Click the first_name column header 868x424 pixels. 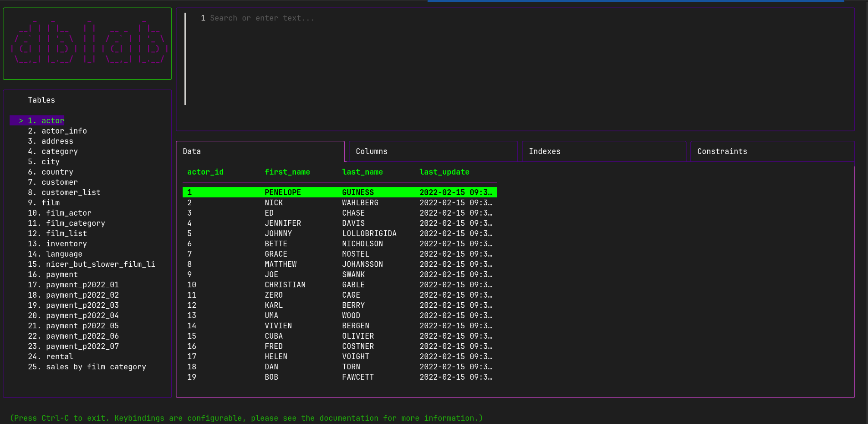pyautogui.click(x=287, y=172)
